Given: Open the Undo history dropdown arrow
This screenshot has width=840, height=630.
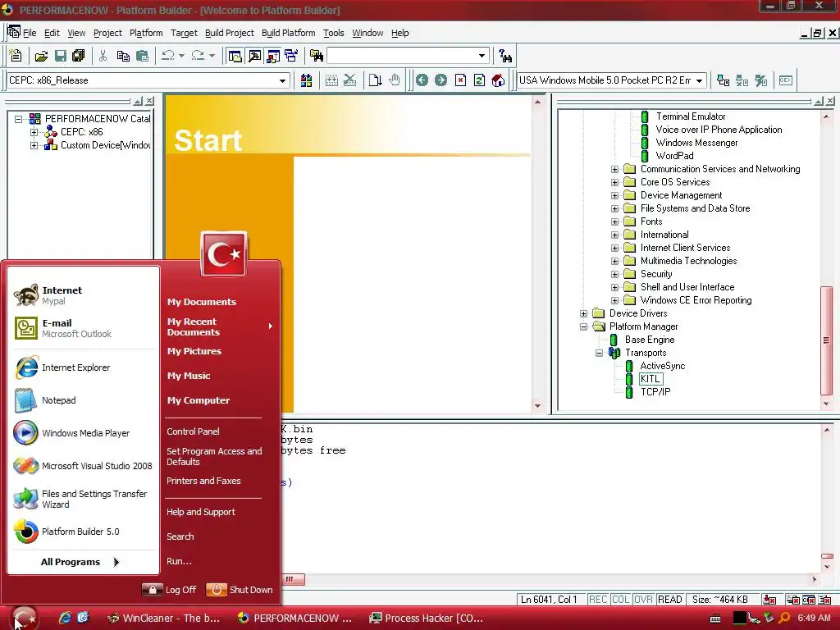Looking at the screenshot, I should point(181,55).
